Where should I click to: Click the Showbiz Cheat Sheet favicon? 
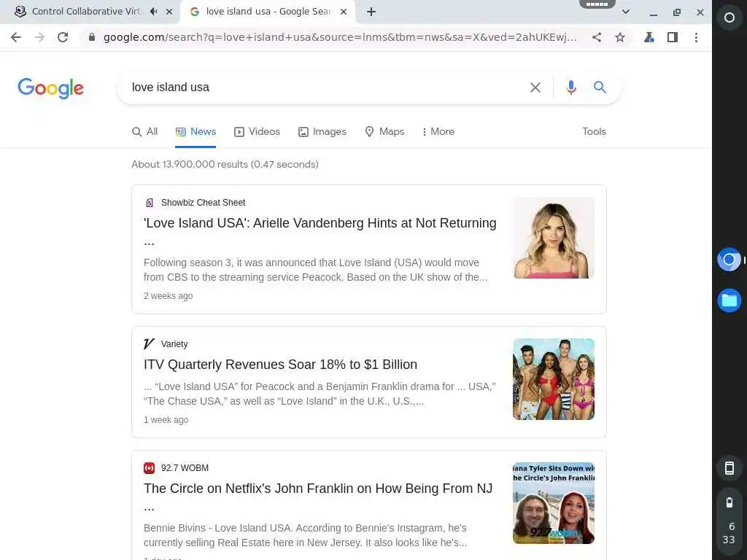149,203
